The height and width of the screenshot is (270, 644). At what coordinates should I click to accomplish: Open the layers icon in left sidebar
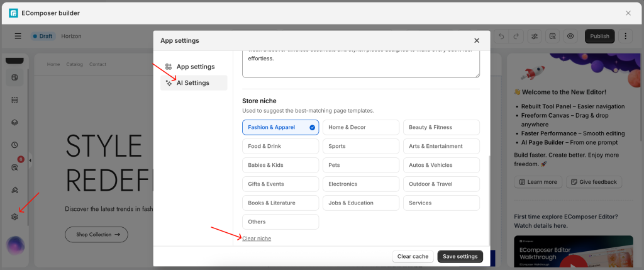click(x=15, y=123)
